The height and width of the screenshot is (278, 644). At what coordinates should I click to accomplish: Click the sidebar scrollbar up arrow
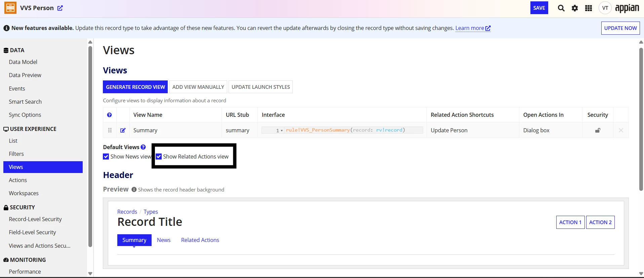[x=90, y=42]
